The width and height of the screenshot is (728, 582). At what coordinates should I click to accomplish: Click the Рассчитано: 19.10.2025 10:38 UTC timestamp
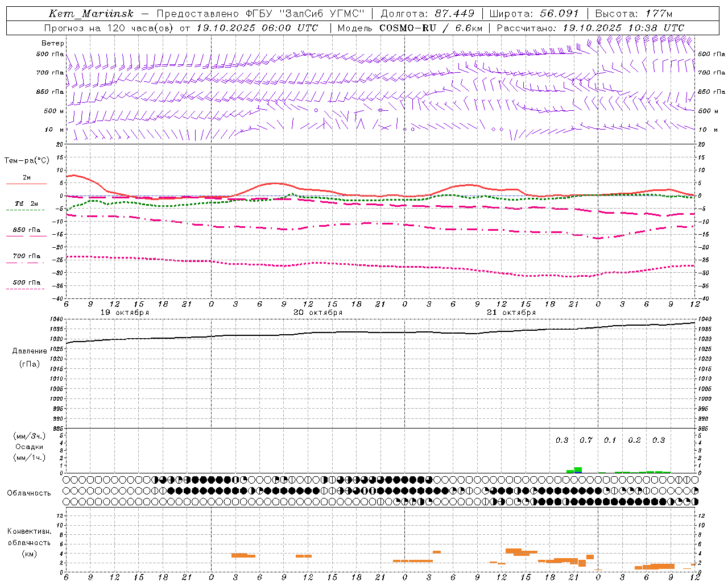tap(590, 28)
